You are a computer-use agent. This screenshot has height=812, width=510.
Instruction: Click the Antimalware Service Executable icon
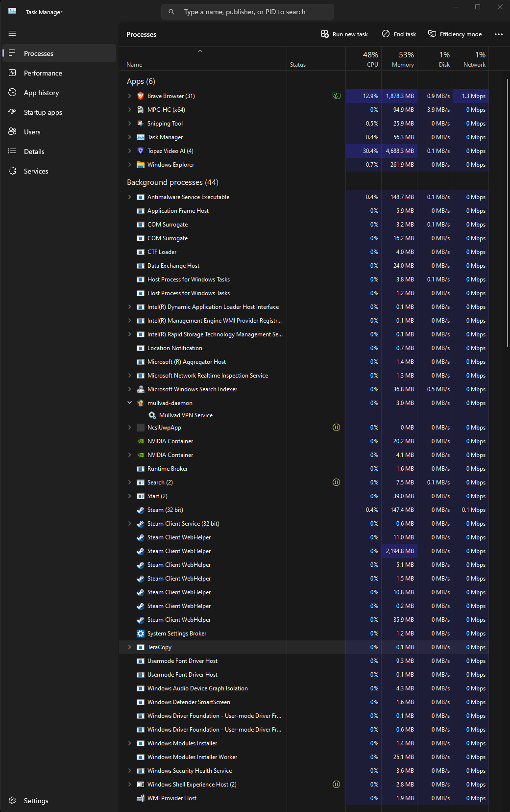pos(141,197)
